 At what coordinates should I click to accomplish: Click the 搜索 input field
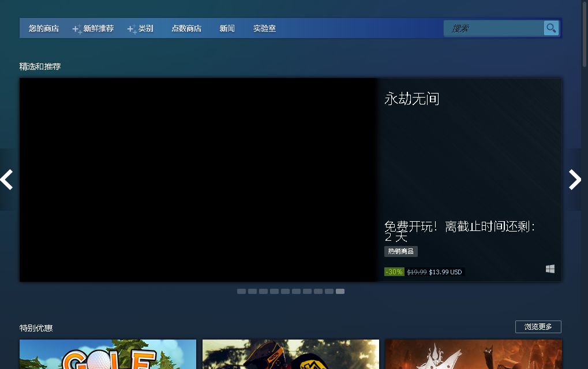pyautogui.click(x=494, y=28)
